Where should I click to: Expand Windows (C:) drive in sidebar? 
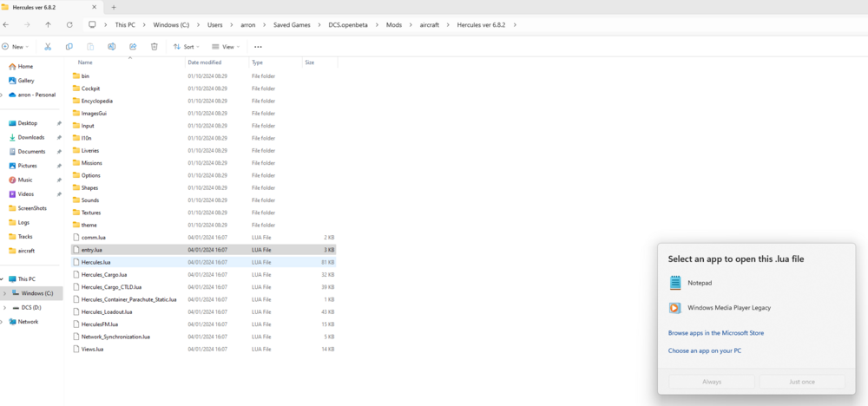[x=4, y=293]
